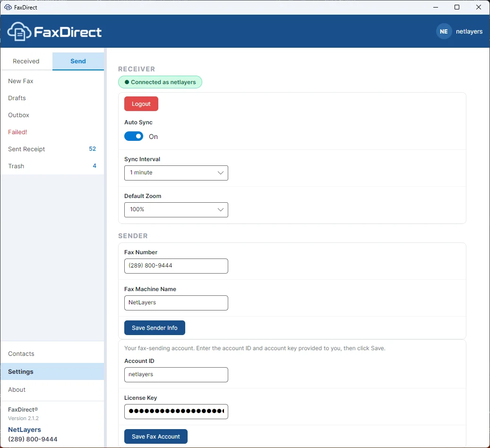Click the FaxDirect cloud logo in header
490x448 pixels.
coord(19,32)
